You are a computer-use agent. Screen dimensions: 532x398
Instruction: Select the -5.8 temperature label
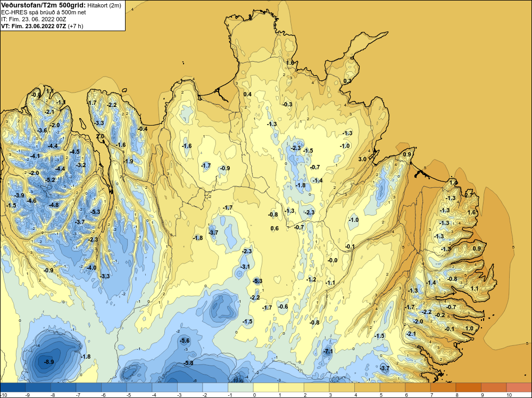[188, 363]
